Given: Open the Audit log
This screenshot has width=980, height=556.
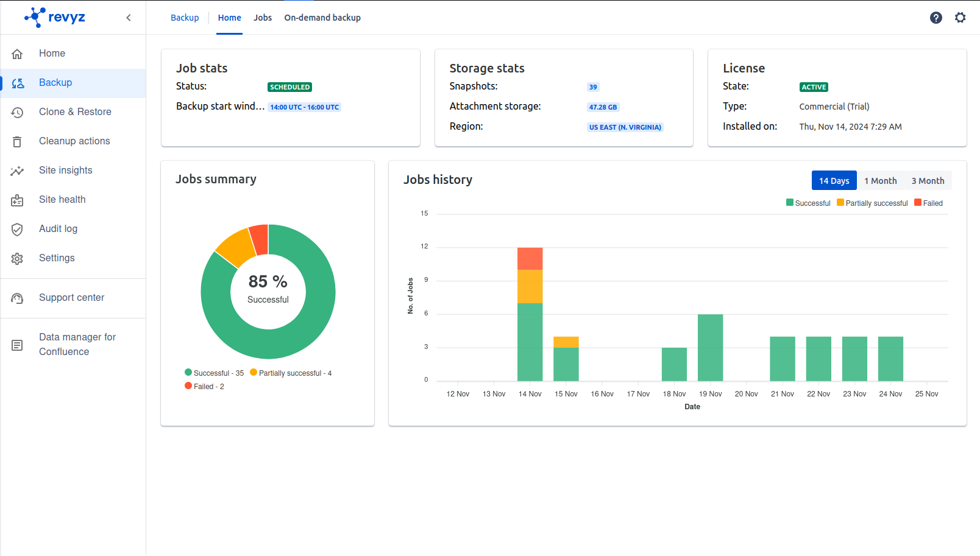Looking at the screenshot, I should [x=73, y=229].
